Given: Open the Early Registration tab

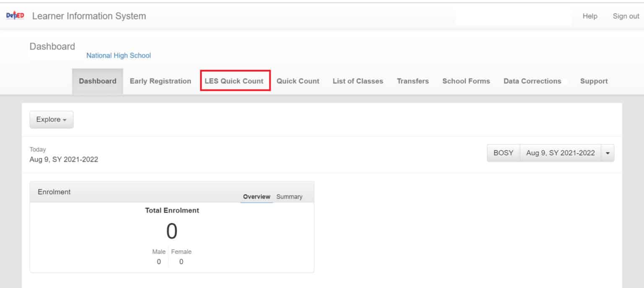Looking at the screenshot, I should [x=160, y=81].
